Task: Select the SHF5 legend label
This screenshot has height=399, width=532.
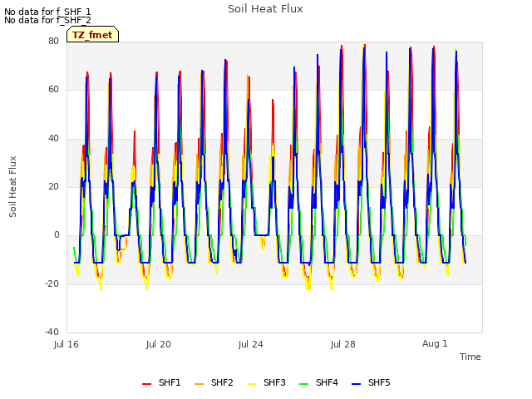Action: coord(379,382)
